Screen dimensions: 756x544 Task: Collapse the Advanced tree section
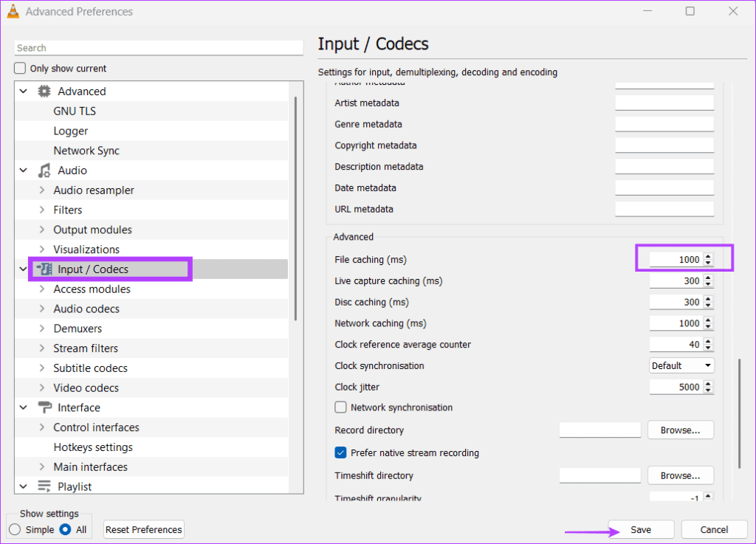23,91
